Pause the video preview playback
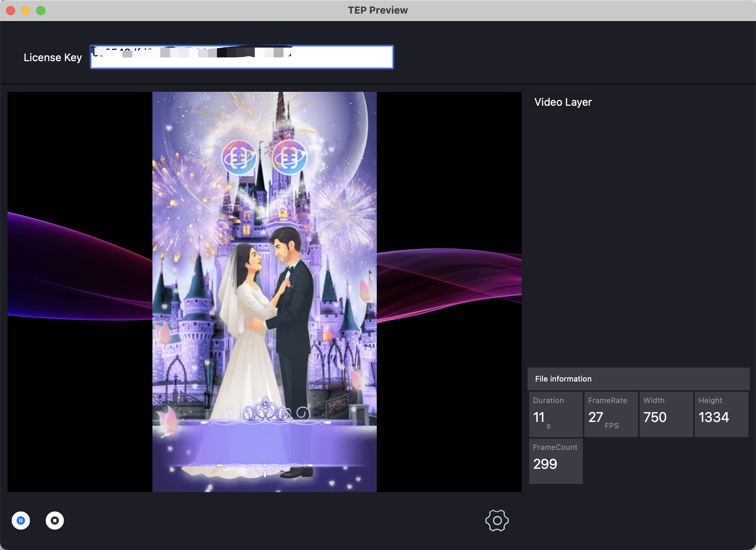Viewport: 756px width, 550px height. point(21,521)
